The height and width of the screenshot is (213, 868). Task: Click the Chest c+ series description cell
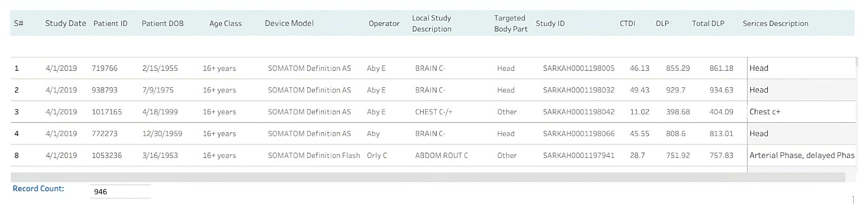click(765, 112)
